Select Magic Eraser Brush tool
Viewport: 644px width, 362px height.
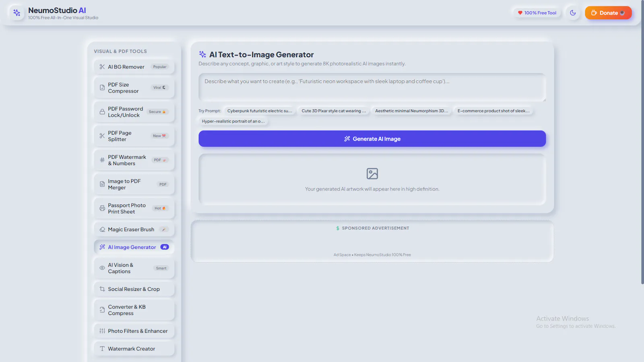pos(134,229)
